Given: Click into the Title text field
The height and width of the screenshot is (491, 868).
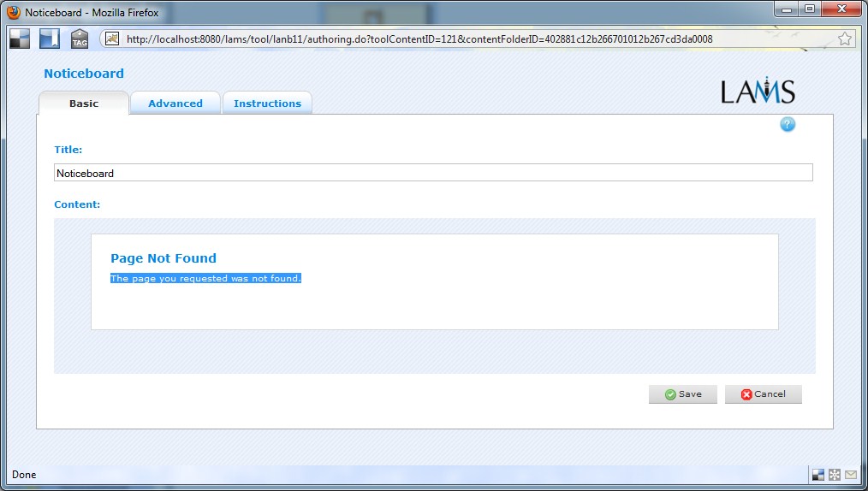Looking at the screenshot, I should [432, 173].
